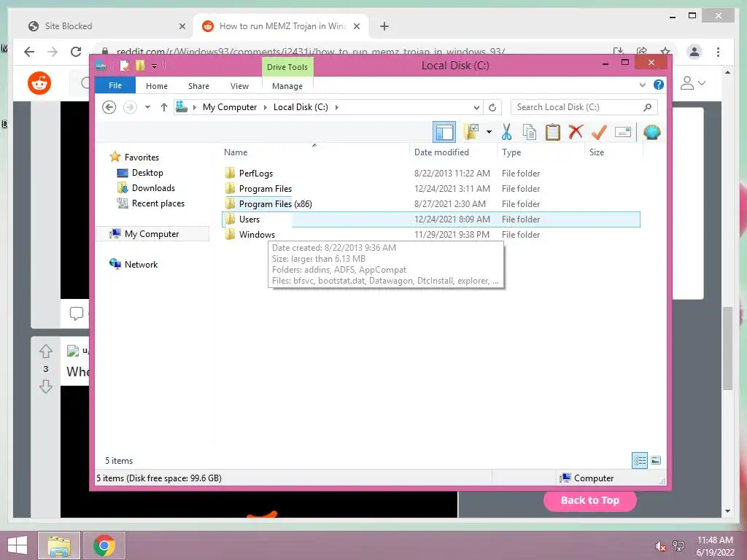Open Customize Quick Access Toolbar dropdown
This screenshot has height=560, width=747.
155,66
